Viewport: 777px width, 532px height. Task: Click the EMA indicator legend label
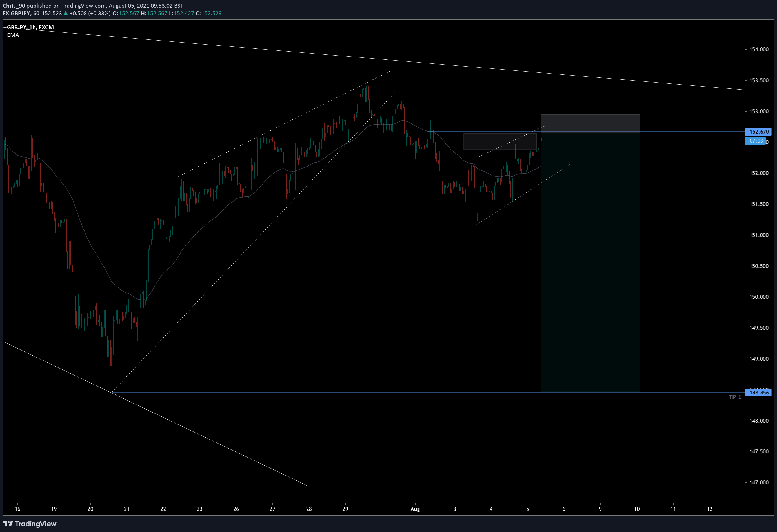point(13,35)
